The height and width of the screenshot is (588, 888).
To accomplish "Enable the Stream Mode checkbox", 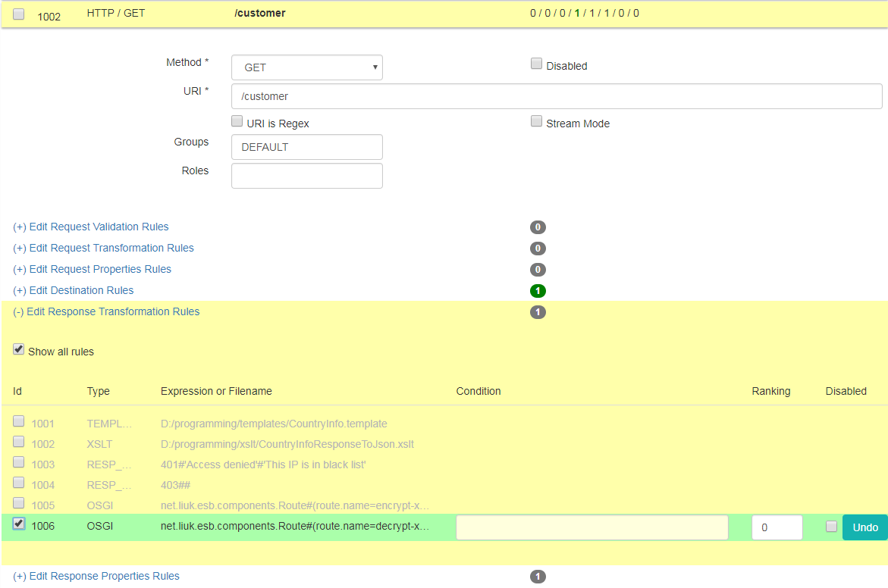I will [536, 121].
